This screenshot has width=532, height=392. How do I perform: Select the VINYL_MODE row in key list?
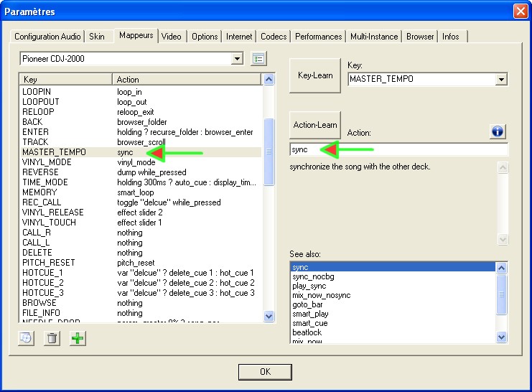pyautogui.click(x=47, y=162)
